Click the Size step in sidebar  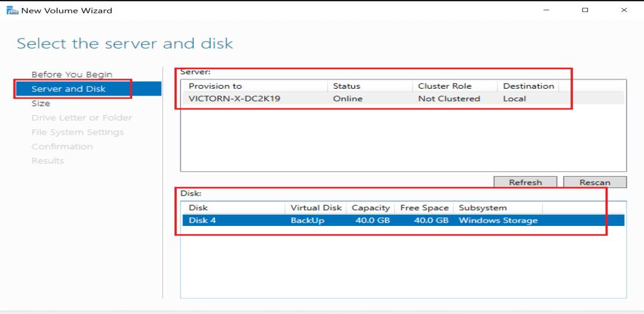[x=41, y=103]
